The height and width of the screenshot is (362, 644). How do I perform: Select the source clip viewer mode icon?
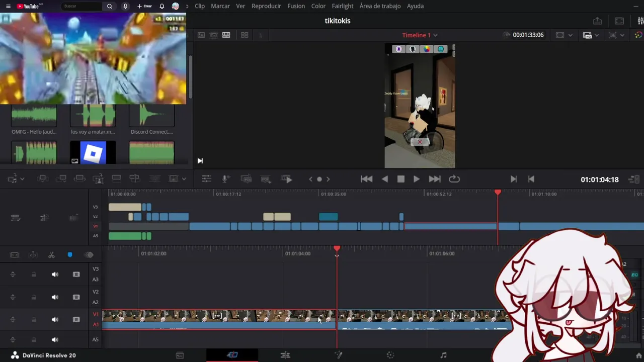[201, 35]
